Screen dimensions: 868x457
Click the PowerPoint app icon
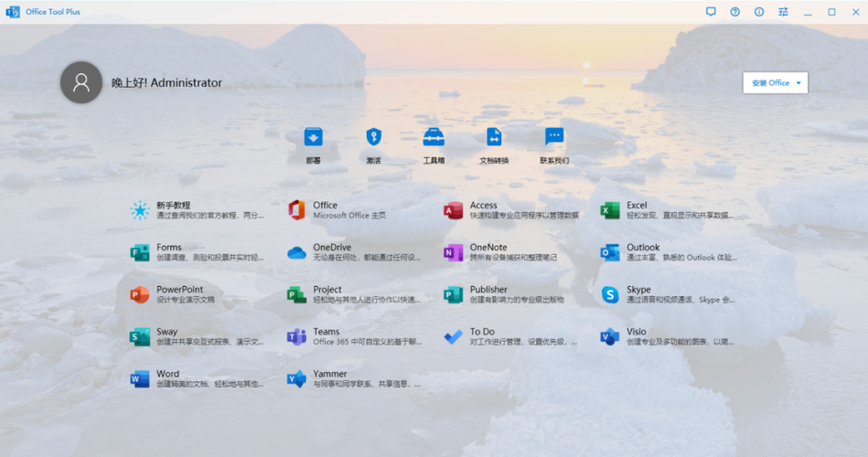coord(140,294)
